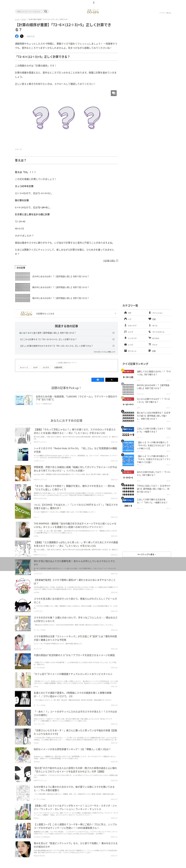Click the おでかけ airplane icon
Screen dimensions: 186x868
pos(150,338)
